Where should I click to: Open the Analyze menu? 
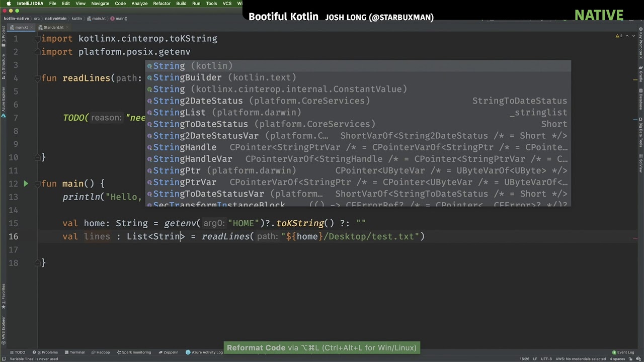click(x=139, y=4)
